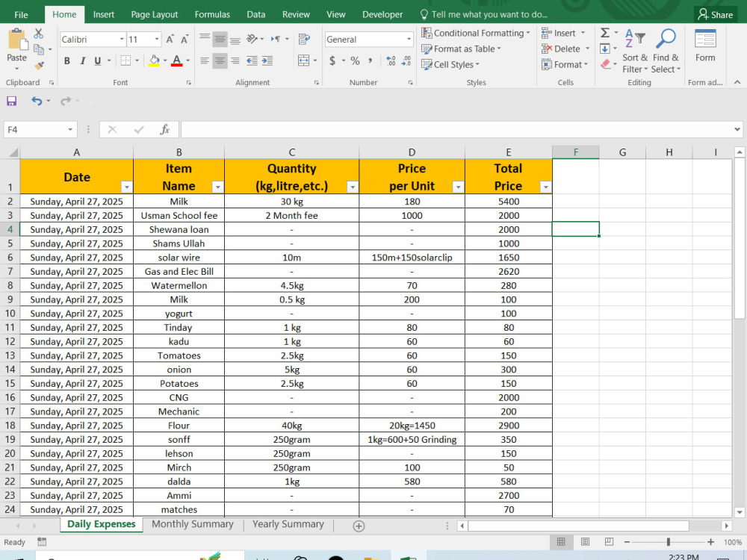Click the Cut scissors icon
Screen dimensions: 747x560
pos(39,34)
